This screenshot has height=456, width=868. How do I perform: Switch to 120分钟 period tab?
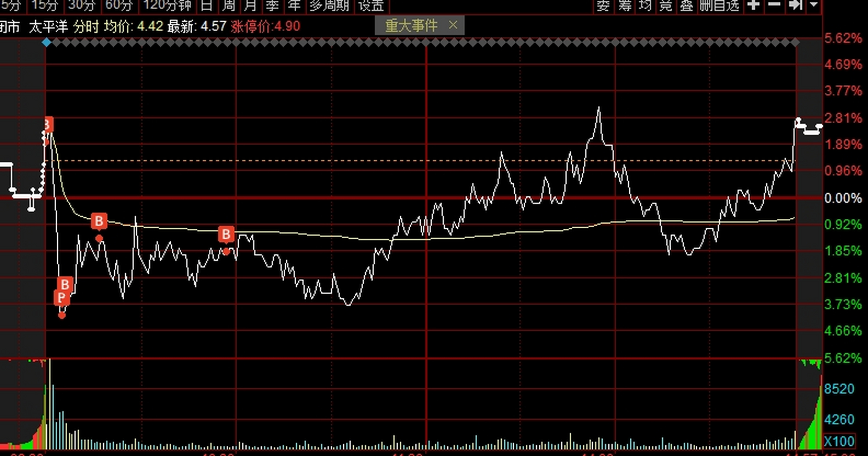tap(167, 5)
